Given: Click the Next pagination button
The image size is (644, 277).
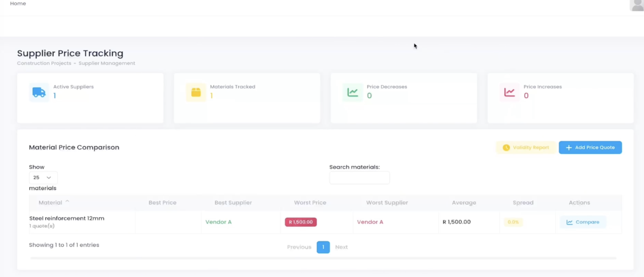Looking at the screenshot, I should pos(341,247).
